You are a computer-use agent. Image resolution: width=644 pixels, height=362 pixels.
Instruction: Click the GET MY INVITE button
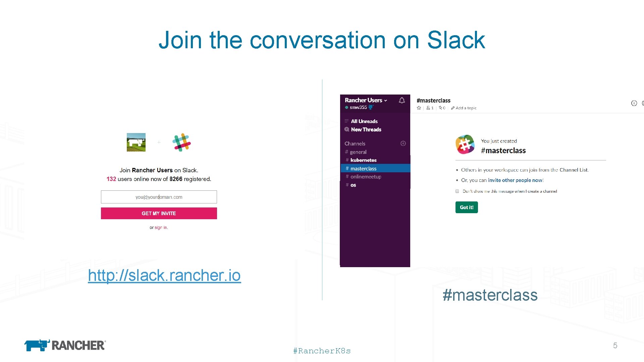pyautogui.click(x=158, y=213)
